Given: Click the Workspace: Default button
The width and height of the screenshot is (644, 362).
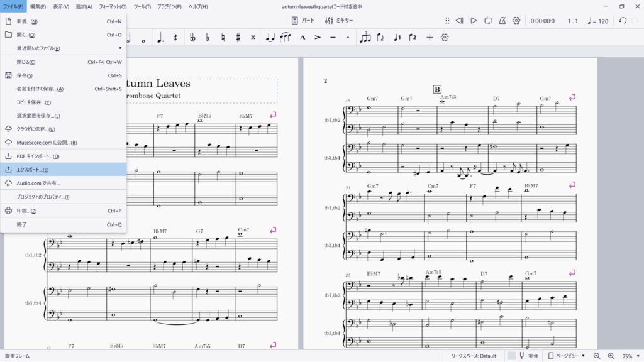Looking at the screenshot, I should tap(474, 356).
